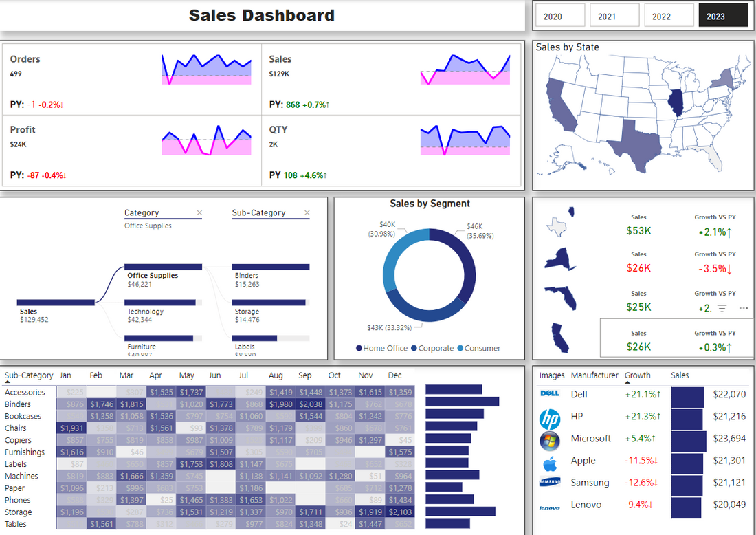Sort by the Manufacturer column header
The width and height of the screenshot is (756, 535).
click(594, 375)
